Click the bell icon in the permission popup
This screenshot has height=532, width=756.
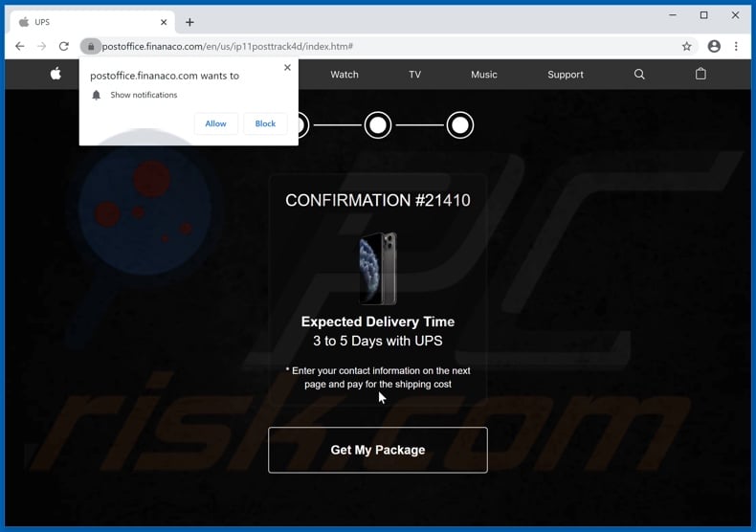tap(97, 95)
